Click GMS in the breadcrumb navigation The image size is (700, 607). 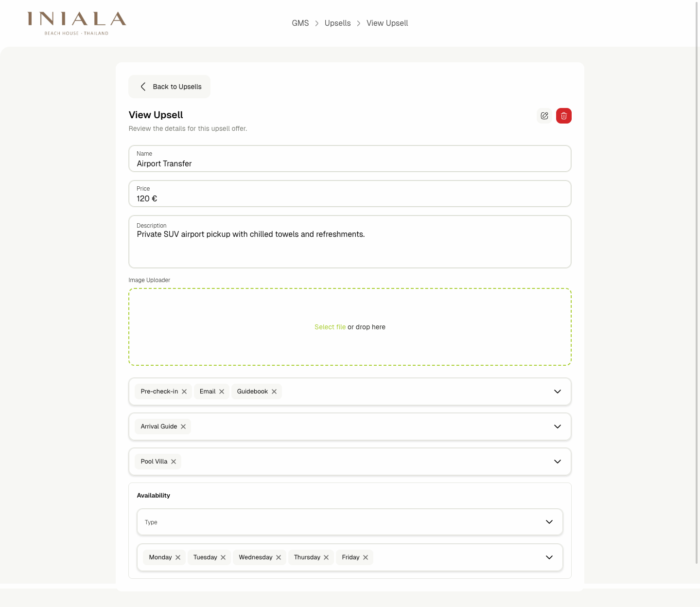[x=300, y=23]
